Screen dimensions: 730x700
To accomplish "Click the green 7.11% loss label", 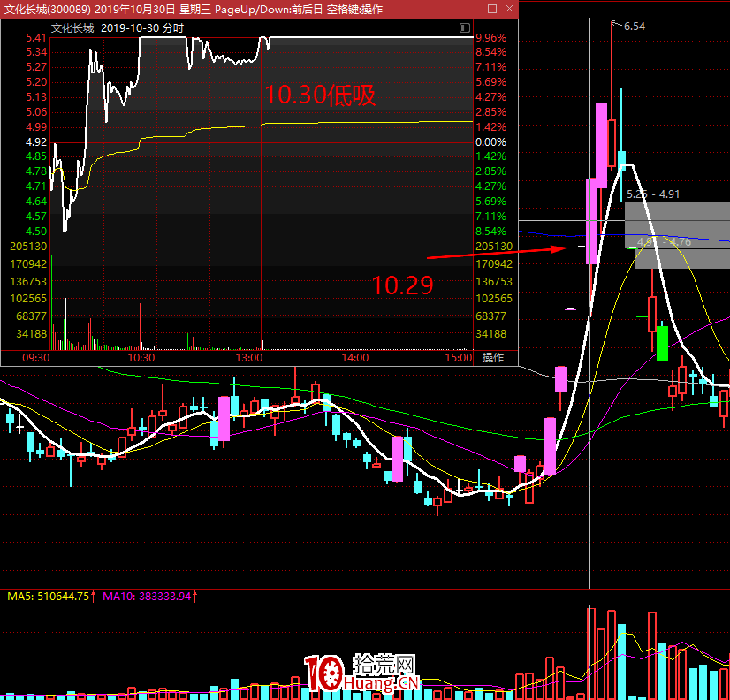I will (490, 217).
